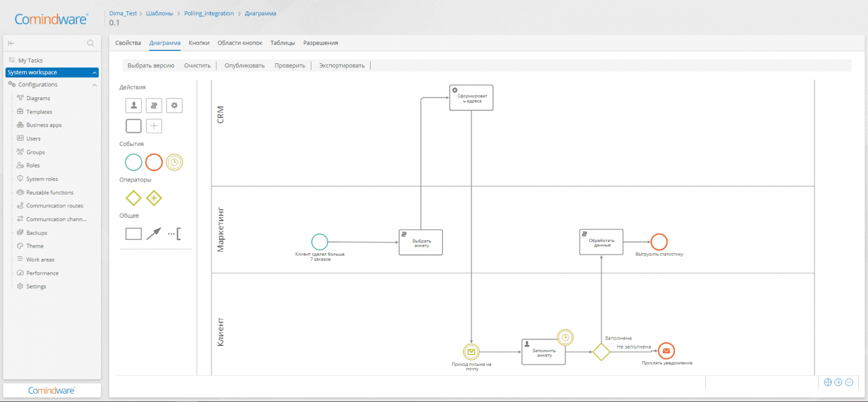This screenshot has height=402, width=868.
Task: Open Communication routes in sidebar
Action: click(54, 206)
